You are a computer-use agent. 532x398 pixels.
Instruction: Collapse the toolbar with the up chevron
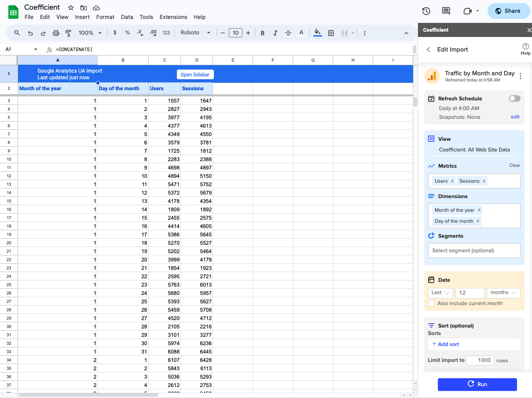(x=406, y=33)
